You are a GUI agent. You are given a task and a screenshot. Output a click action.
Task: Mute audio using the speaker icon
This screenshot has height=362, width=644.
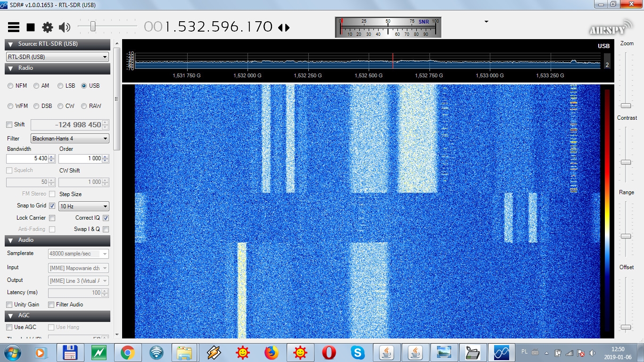tap(65, 27)
